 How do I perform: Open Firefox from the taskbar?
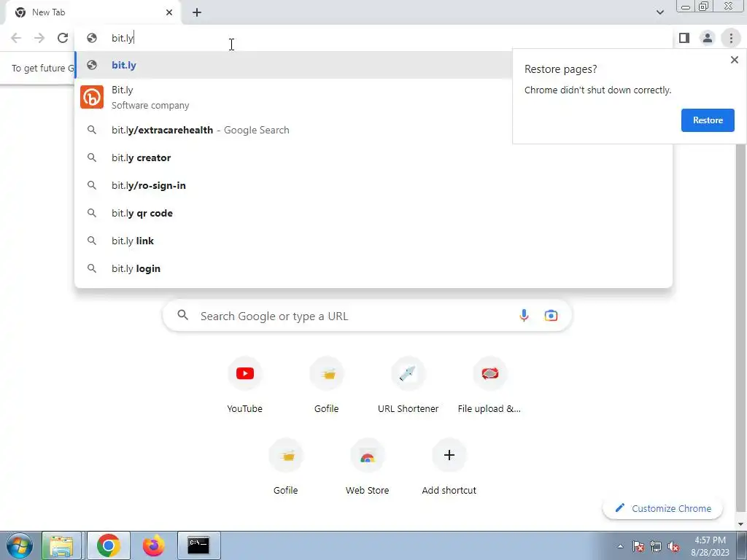pos(153,545)
